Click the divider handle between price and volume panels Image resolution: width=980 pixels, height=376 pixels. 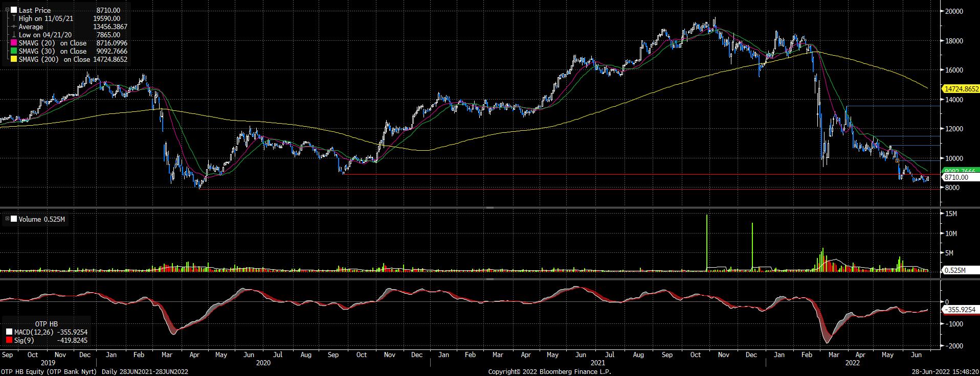[x=490, y=208]
